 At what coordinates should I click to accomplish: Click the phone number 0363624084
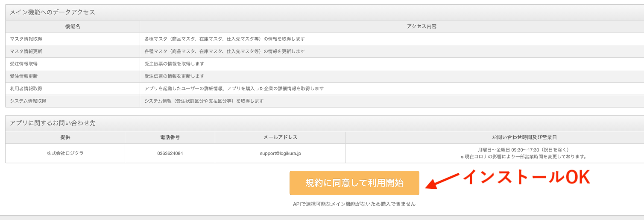coord(170,153)
